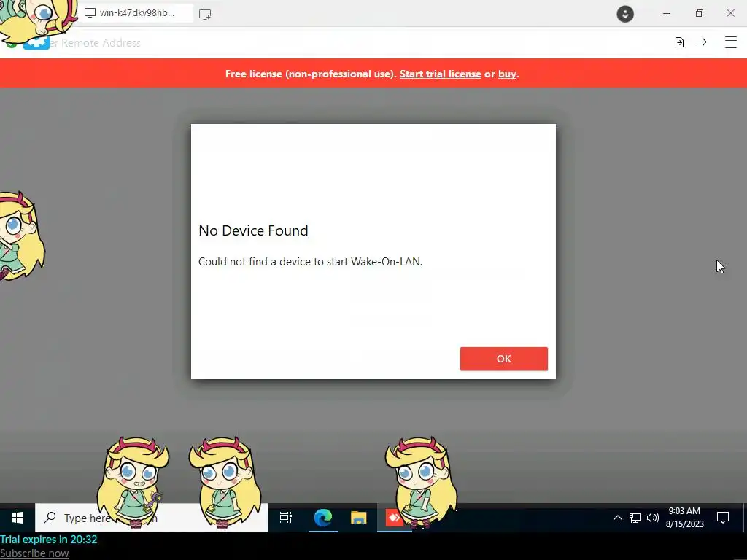Open the network status tray icon

point(635,518)
